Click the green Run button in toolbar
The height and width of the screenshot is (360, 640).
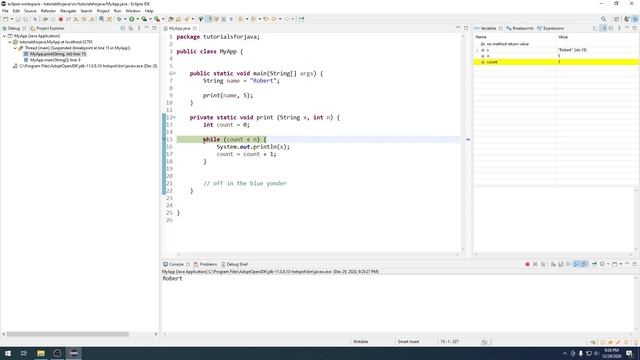coord(131,19)
